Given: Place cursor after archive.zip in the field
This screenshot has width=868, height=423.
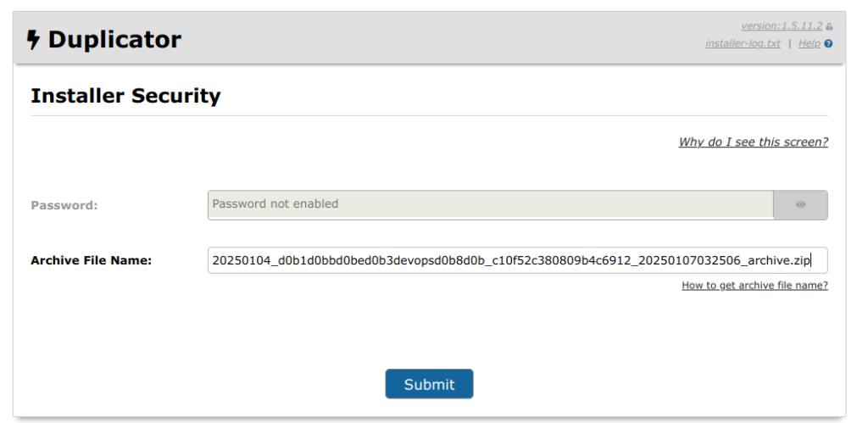Looking at the screenshot, I should coord(811,260).
